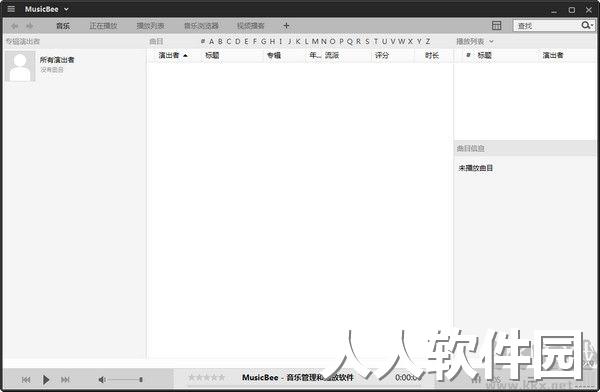600x392 pixels.
Task: Jump to the # symbol in alphabet bar
Action: 203,41
